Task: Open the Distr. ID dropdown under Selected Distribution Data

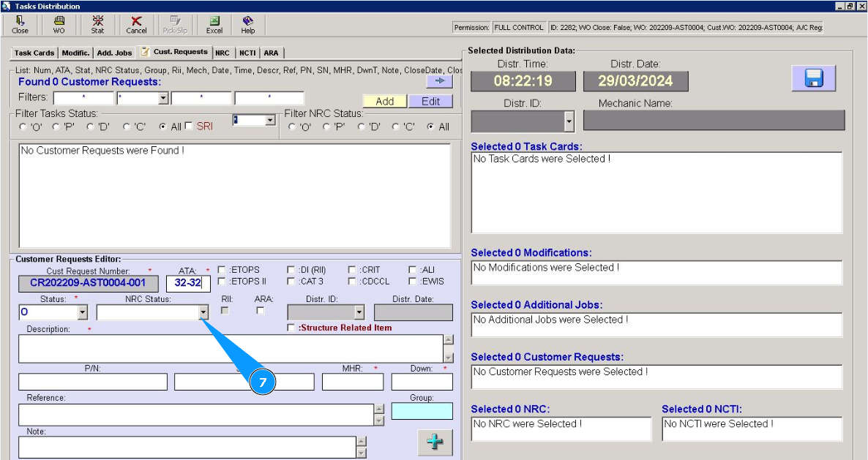Action: point(569,121)
